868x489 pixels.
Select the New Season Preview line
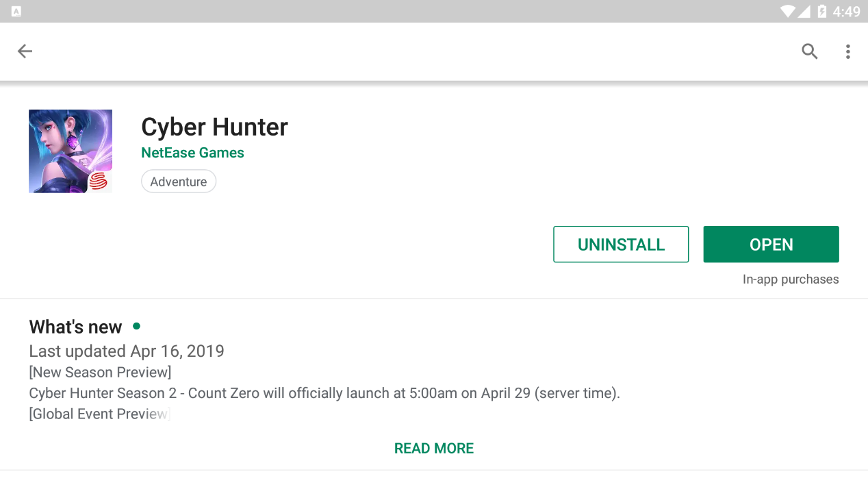(x=100, y=372)
